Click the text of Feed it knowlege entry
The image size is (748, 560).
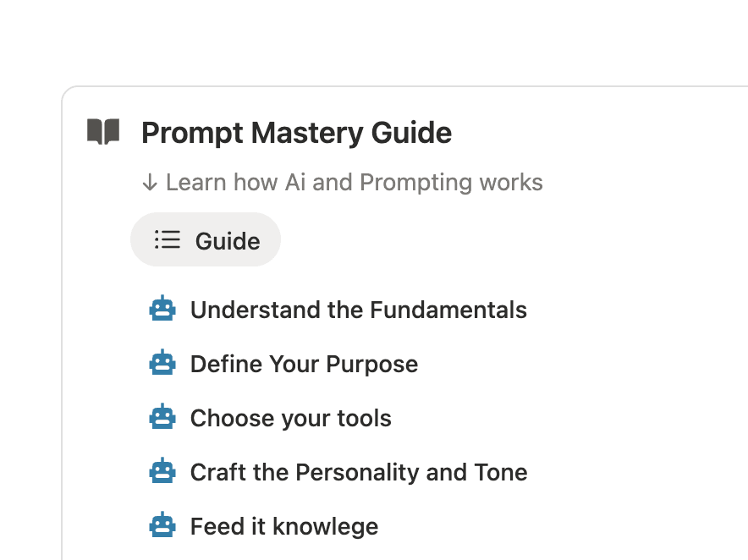[x=283, y=525]
